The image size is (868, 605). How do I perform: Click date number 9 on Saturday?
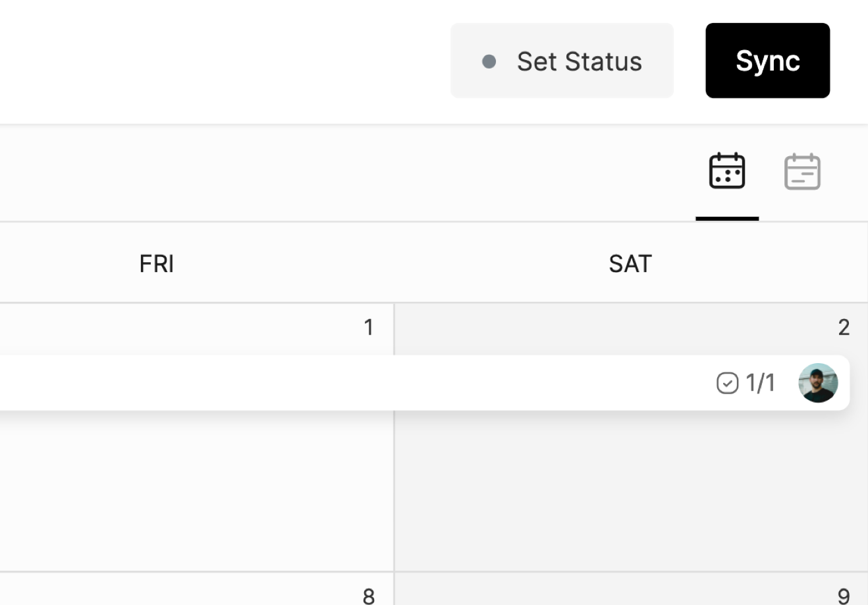click(844, 596)
